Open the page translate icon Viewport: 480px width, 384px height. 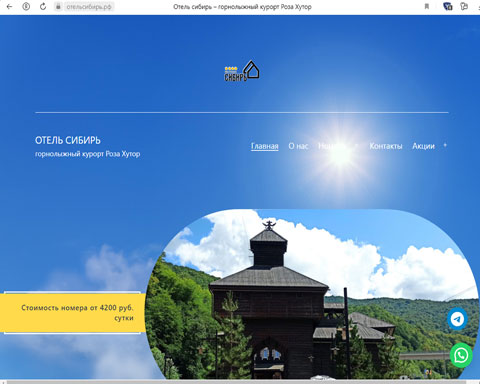448,7
